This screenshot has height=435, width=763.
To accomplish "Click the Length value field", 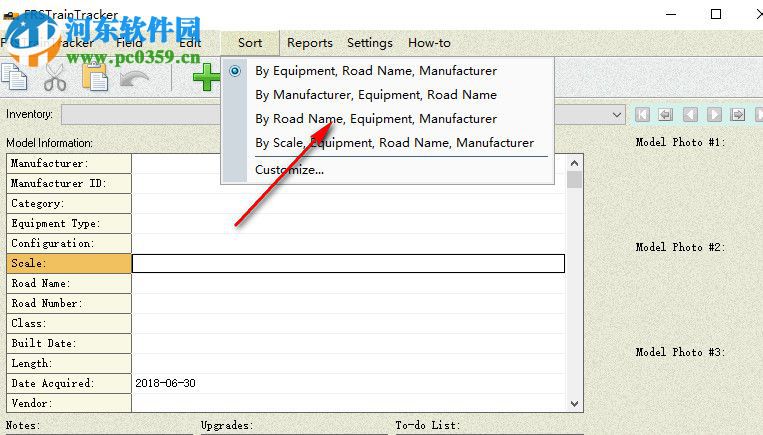I will [x=348, y=363].
